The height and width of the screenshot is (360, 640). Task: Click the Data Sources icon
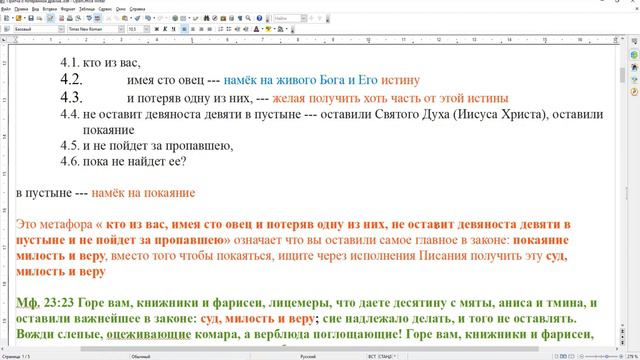[231, 18]
